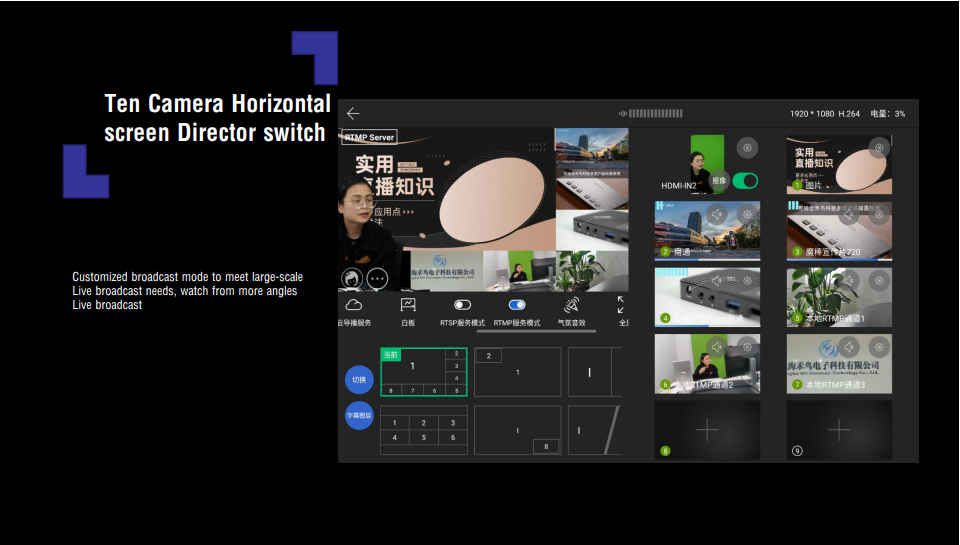Click the blue 字幕图层 subtitle layer button
The width and height of the screenshot is (960, 545).
point(359,416)
